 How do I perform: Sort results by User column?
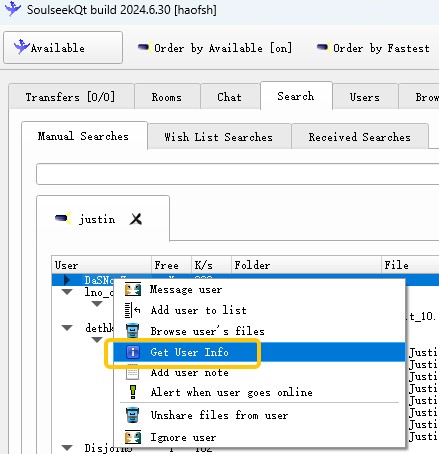coord(101,265)
